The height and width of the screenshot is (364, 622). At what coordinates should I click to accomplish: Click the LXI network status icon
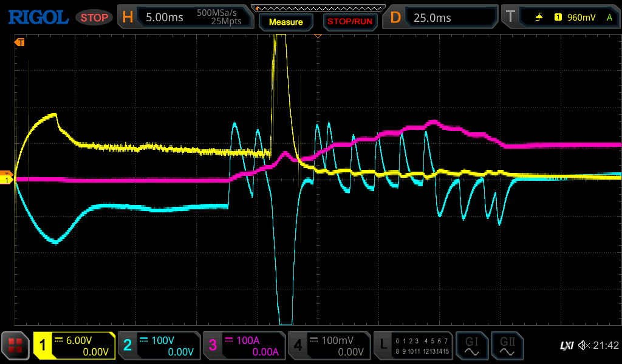tap(566, 346)
